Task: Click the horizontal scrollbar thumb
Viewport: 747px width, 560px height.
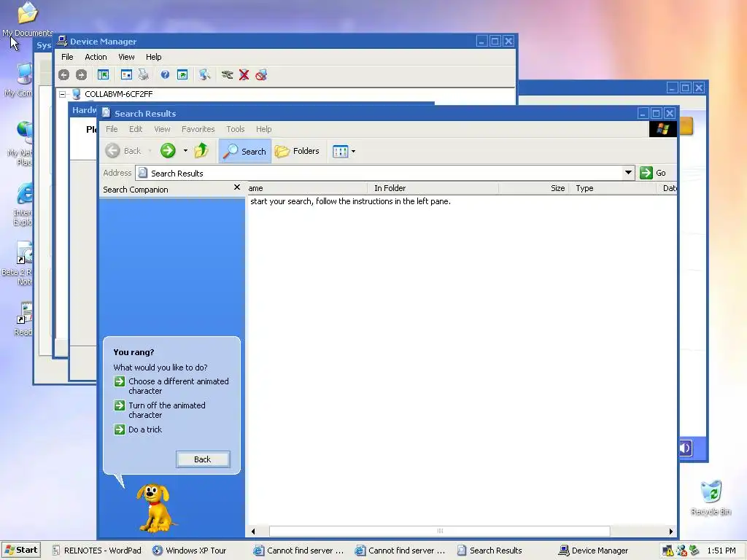Action: pyautogui.click(x=440, y=531)
